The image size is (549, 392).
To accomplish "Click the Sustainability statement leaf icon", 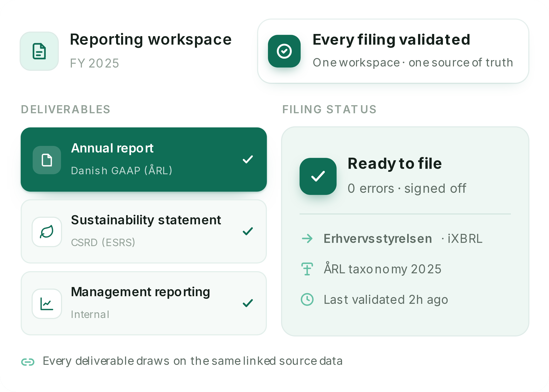I will (47, 232).
